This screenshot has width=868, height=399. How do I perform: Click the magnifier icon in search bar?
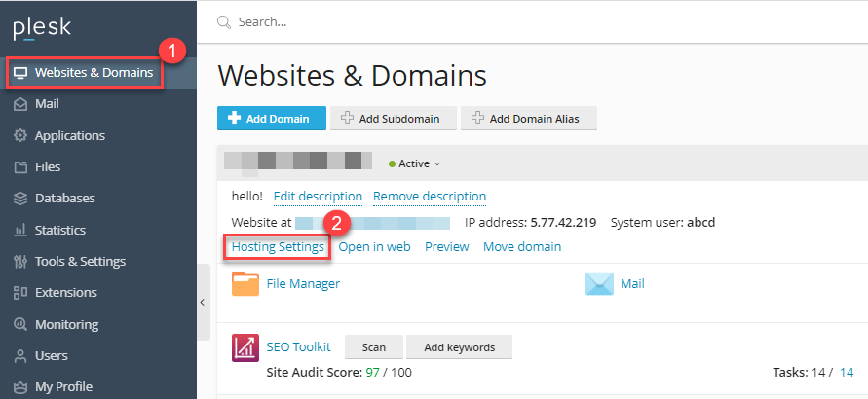224,21
